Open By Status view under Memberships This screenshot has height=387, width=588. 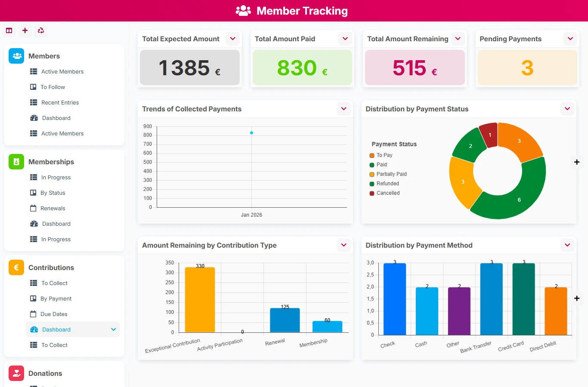point(53,193)
